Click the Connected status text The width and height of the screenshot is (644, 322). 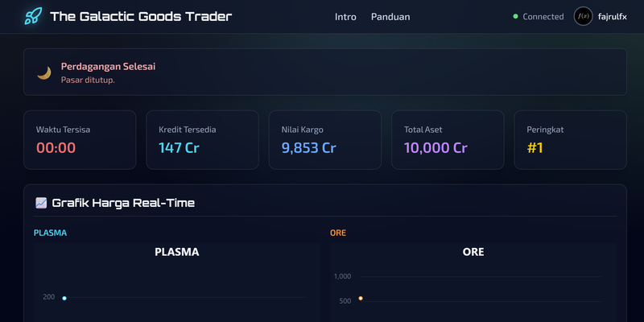543,17
